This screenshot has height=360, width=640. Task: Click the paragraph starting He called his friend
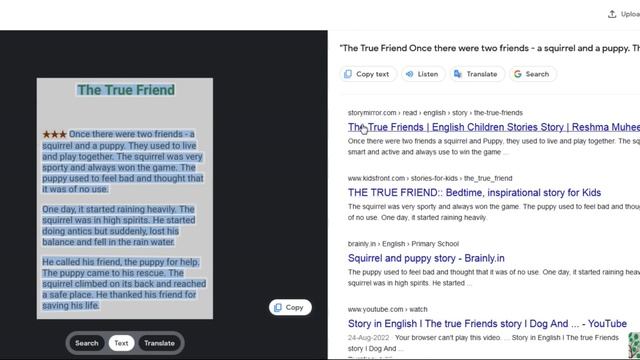click(x=124, y=284)
